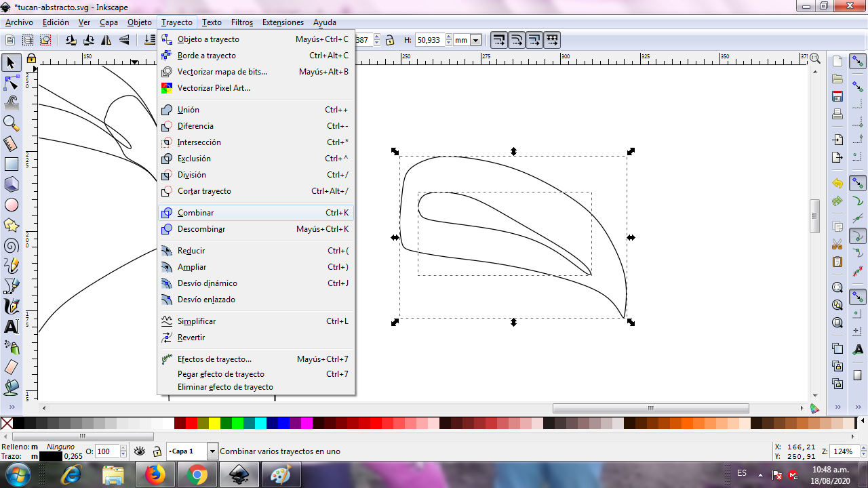Toggle move gradients with objects
This screenshot has height=488, width=868.
pyautogui.click(x=534, y=40)
